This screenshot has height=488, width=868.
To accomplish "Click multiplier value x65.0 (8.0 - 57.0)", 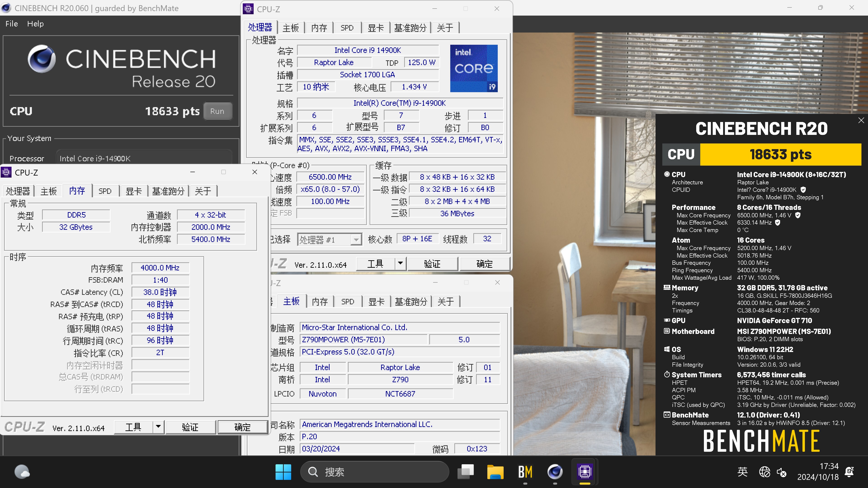I will click(330, 189).
